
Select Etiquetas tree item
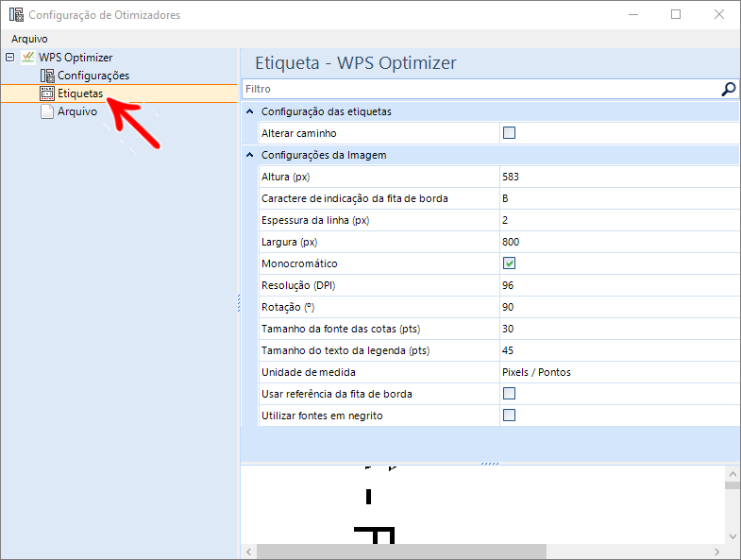[x=80, y=93]
